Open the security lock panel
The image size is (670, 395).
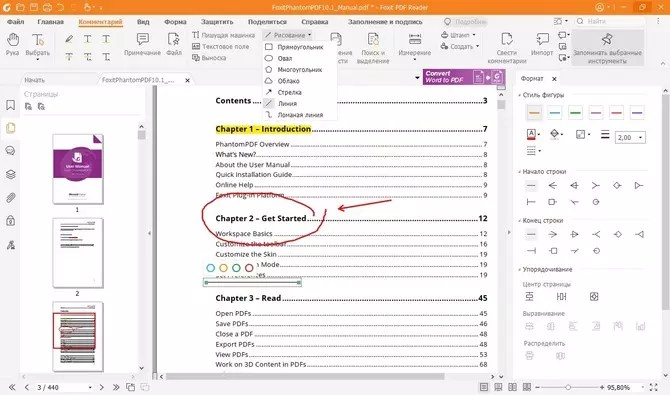(x=11, y=221)
